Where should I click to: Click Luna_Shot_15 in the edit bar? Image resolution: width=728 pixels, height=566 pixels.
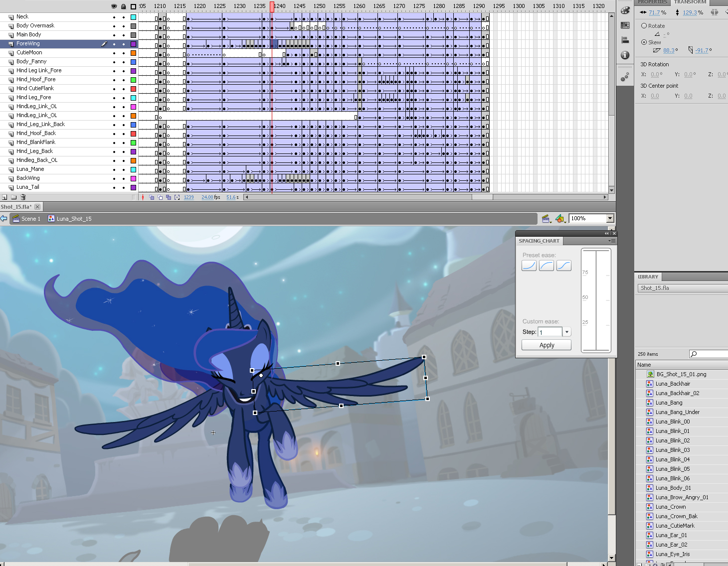[x=70, y=219]
